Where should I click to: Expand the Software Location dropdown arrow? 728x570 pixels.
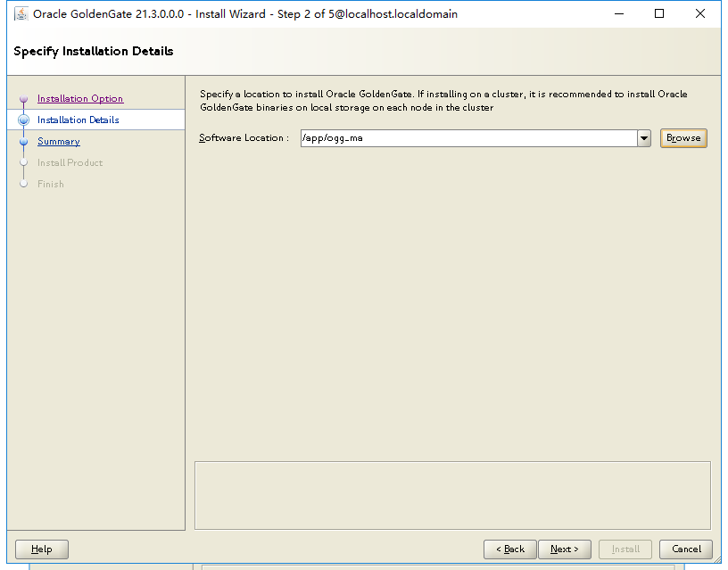click(644, 138)
